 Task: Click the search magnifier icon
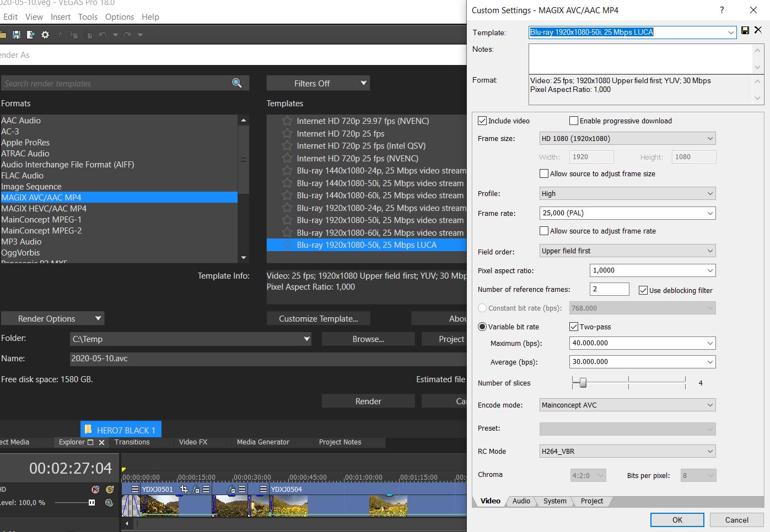tap(237, 83)
